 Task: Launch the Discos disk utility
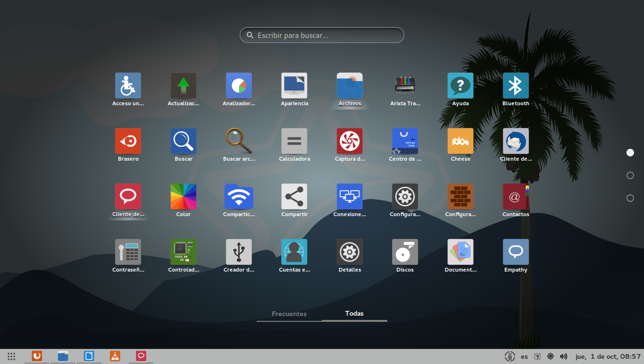(x=405, y=252)
